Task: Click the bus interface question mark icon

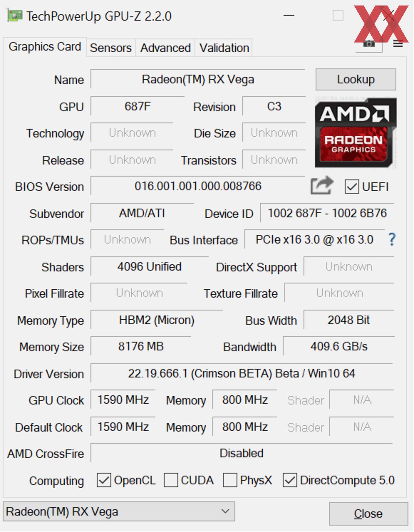Action: tap(392, 240)
